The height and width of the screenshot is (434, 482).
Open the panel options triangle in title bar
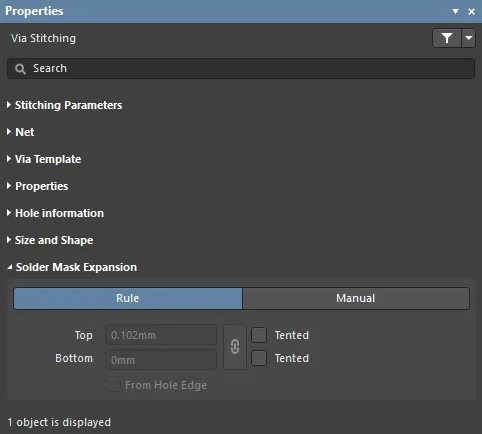coord(455,12)
